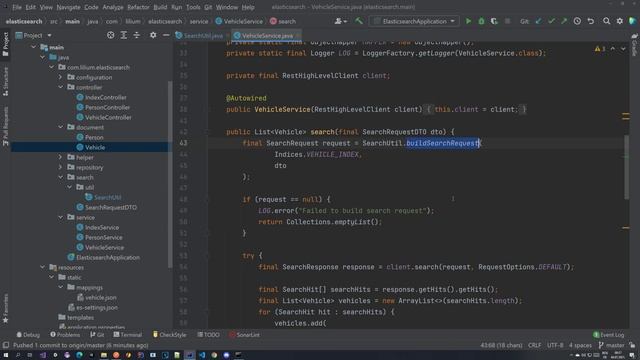Collapse the mappings folder

click(x=60, y=287)
